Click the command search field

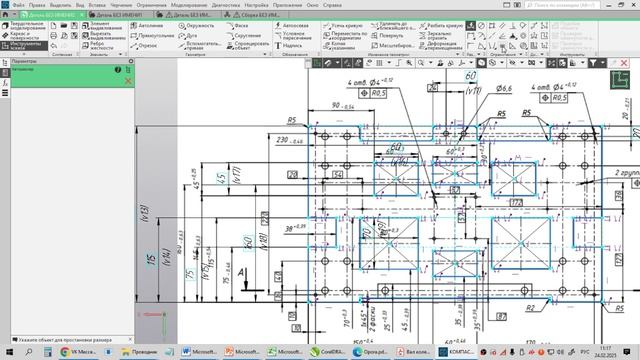562,5
